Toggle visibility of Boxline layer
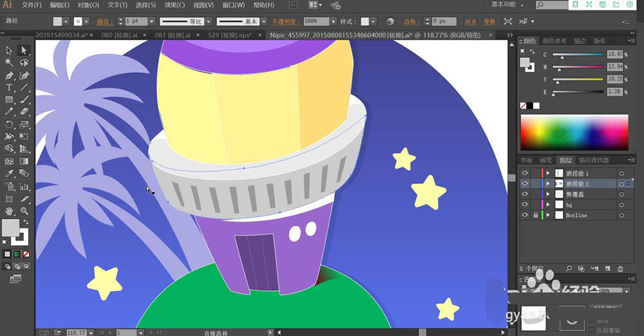Image resolution: width=644 pixels, height=336 pixels. (x=525, y=215)
